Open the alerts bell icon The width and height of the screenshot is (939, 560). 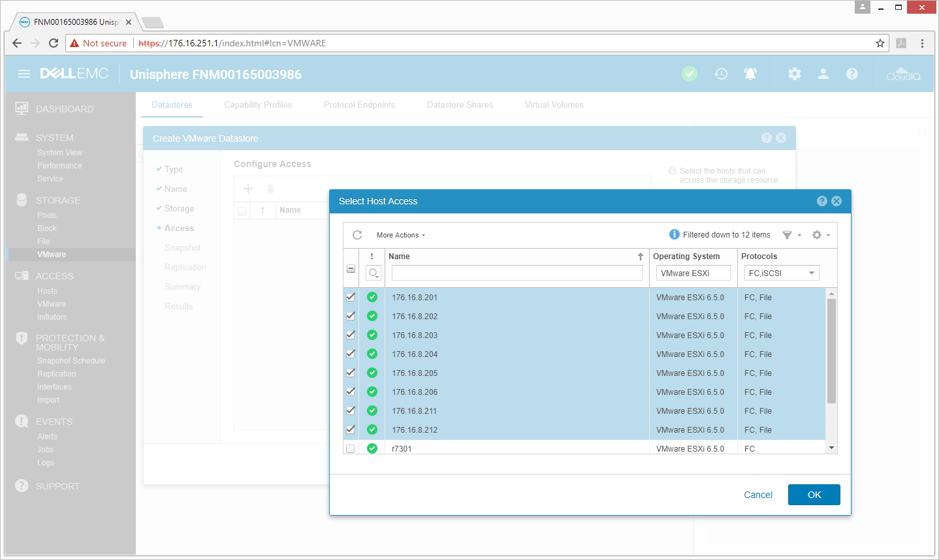[750, 74]
